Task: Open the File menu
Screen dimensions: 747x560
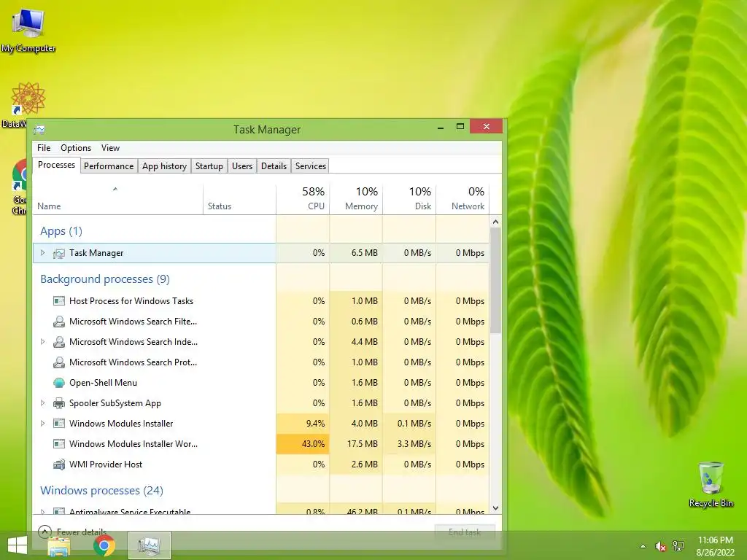Action: tap(44, 148)
